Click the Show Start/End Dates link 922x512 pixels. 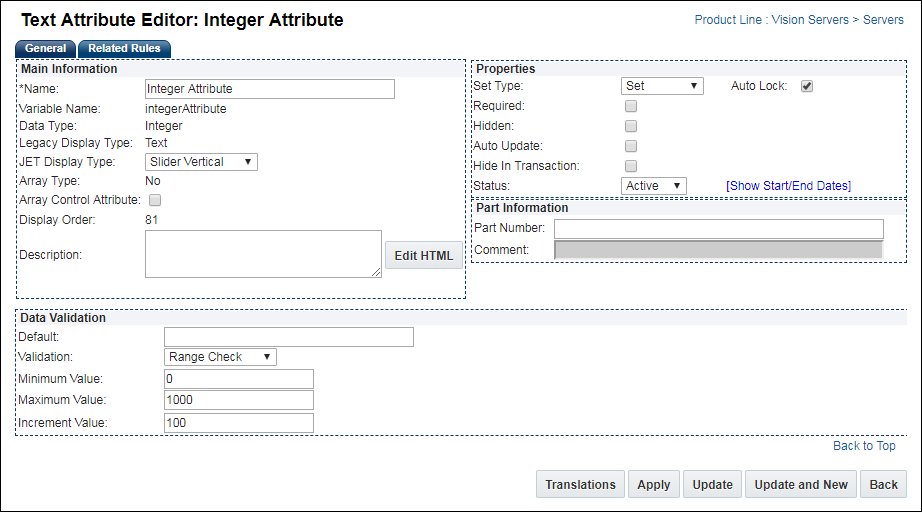(x=789, y=186)
